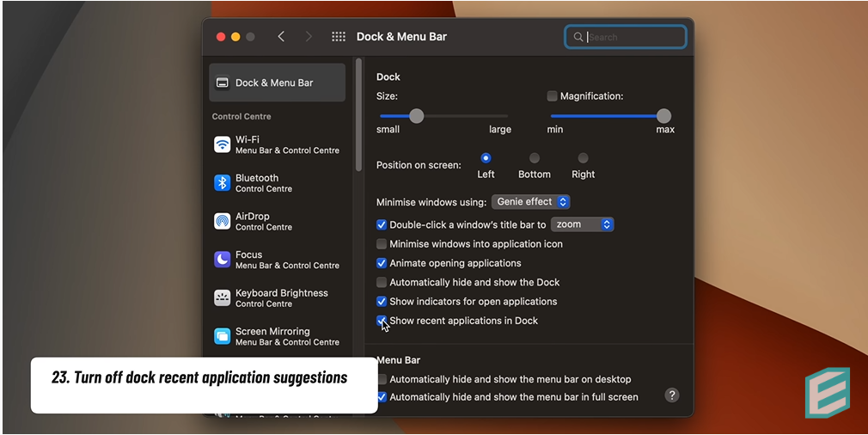The image size is (868, 435).
Task: Select AirDrop in the sidebar
Action: (277, 222)
